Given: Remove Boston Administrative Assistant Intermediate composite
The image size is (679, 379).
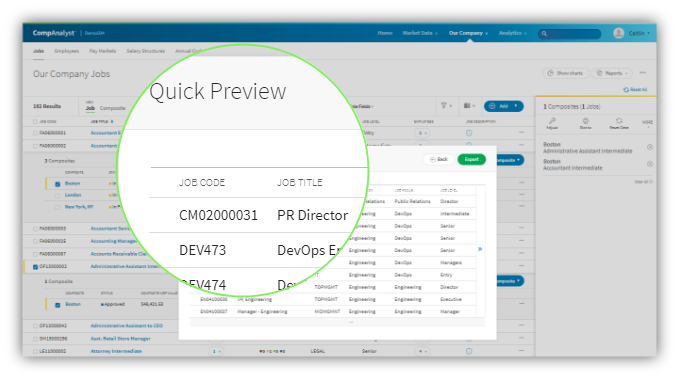Looking at the screenshot, I should [650, 147].
